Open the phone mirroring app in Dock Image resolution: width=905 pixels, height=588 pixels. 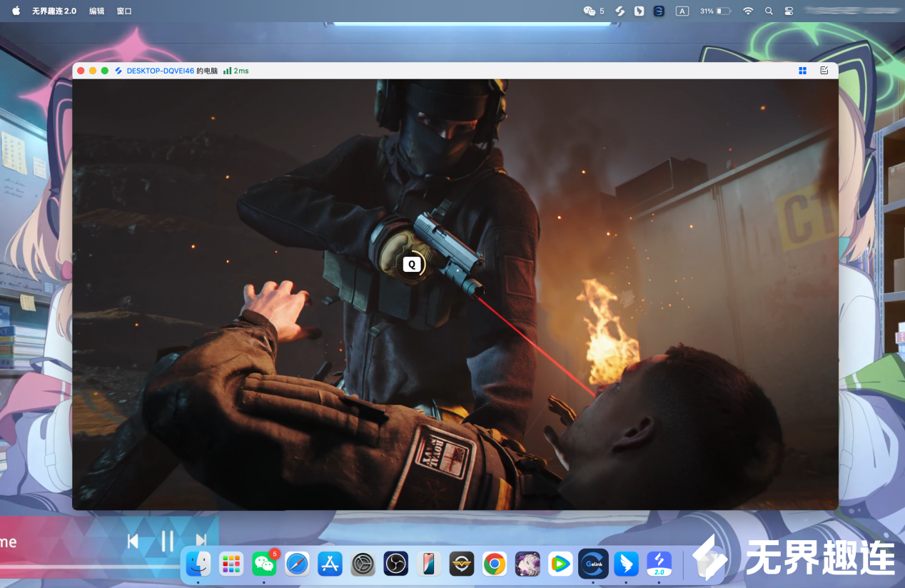[x=429, y=564]
